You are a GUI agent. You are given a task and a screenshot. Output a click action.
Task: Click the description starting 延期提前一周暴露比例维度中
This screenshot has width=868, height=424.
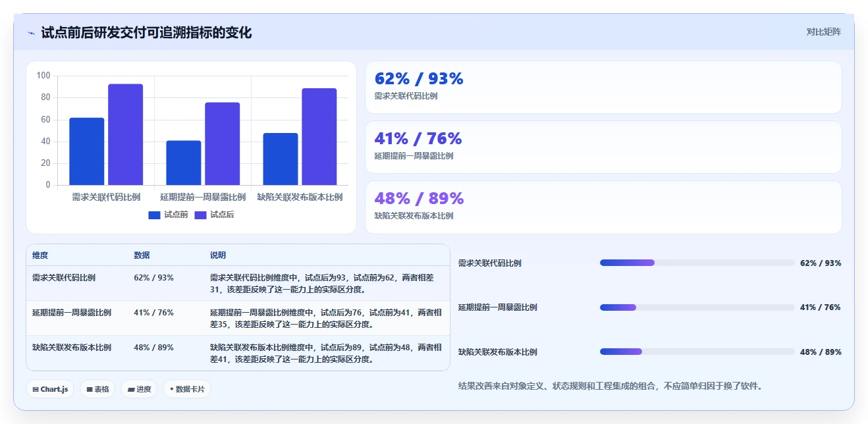[326, 319]
